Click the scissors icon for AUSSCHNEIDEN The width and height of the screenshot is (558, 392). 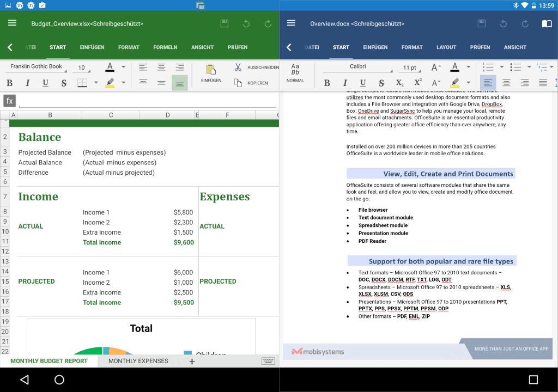coord(238,67)
